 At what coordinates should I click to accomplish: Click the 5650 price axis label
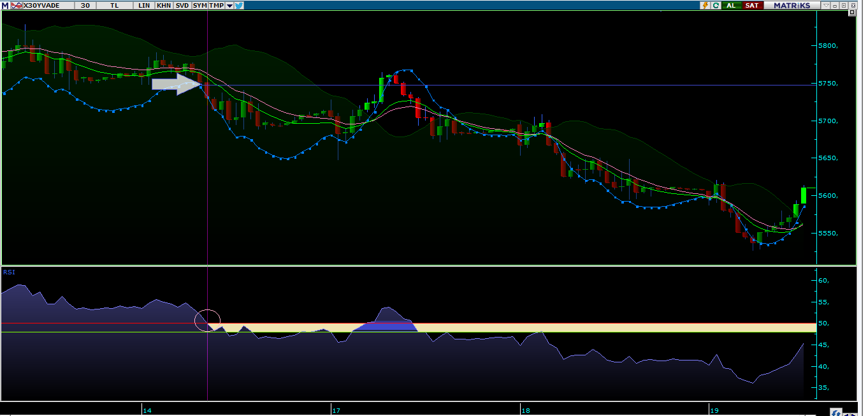pyautogui.click(x=827, y=158)
